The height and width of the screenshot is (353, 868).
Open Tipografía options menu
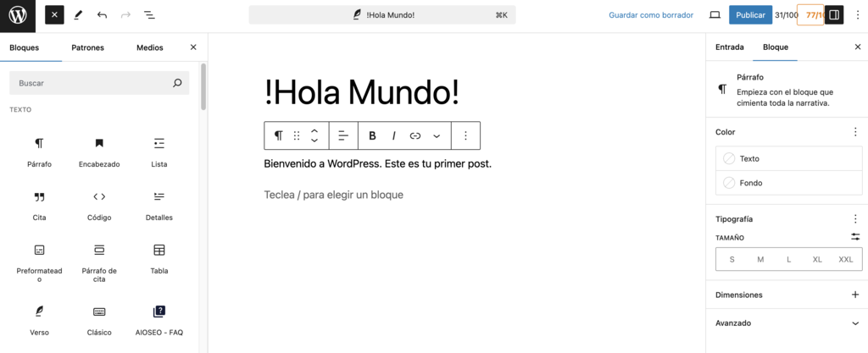(x=855, y=218)
